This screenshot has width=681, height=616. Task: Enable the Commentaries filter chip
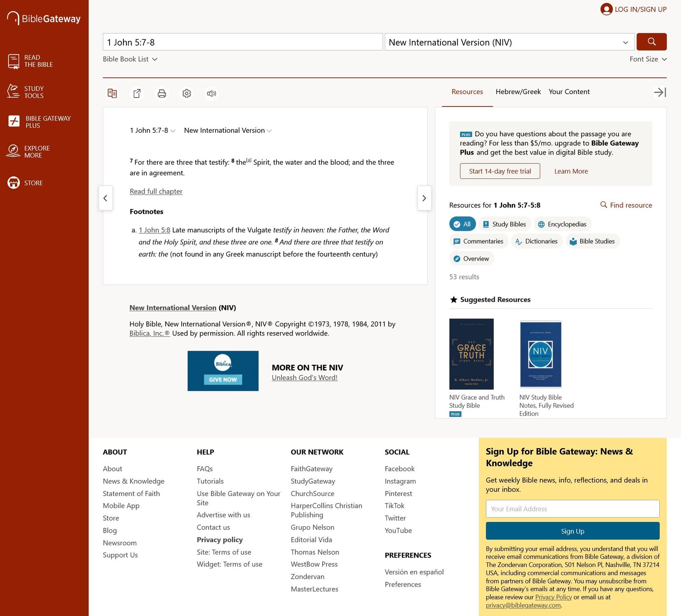(478, 241)
